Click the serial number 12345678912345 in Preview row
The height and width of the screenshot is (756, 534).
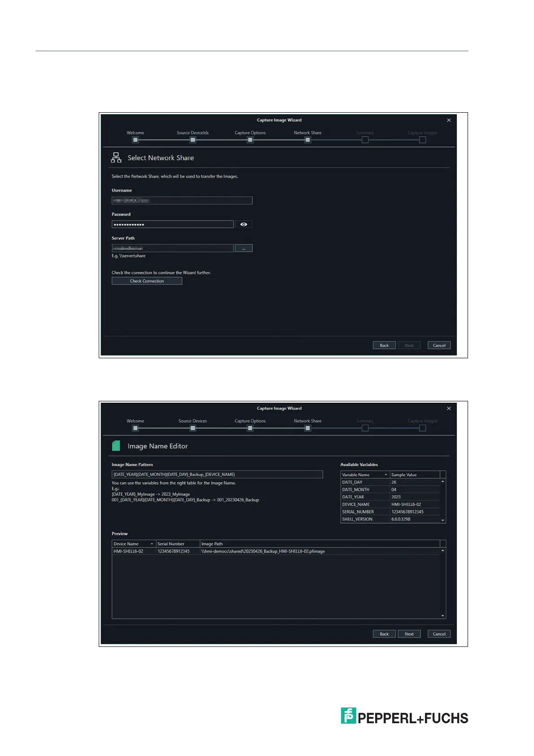(174, 551)
